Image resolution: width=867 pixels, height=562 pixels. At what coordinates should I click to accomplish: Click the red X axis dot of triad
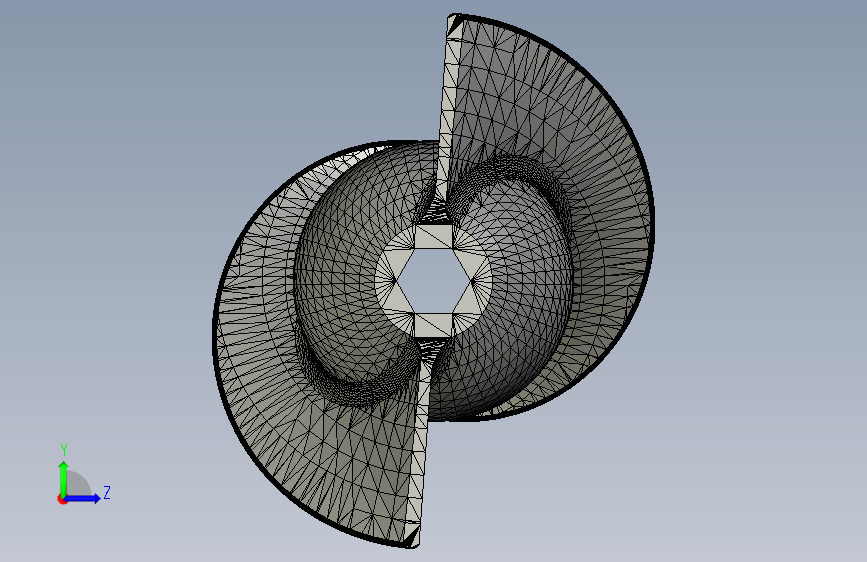pyautogui.click(x=62, y=499)
